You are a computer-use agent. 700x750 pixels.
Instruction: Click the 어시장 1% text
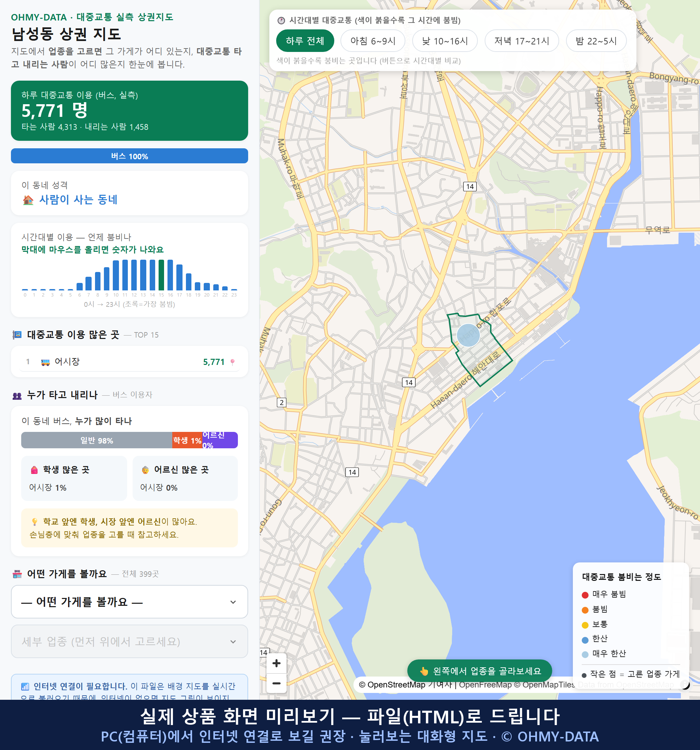[x=48, y=488]
